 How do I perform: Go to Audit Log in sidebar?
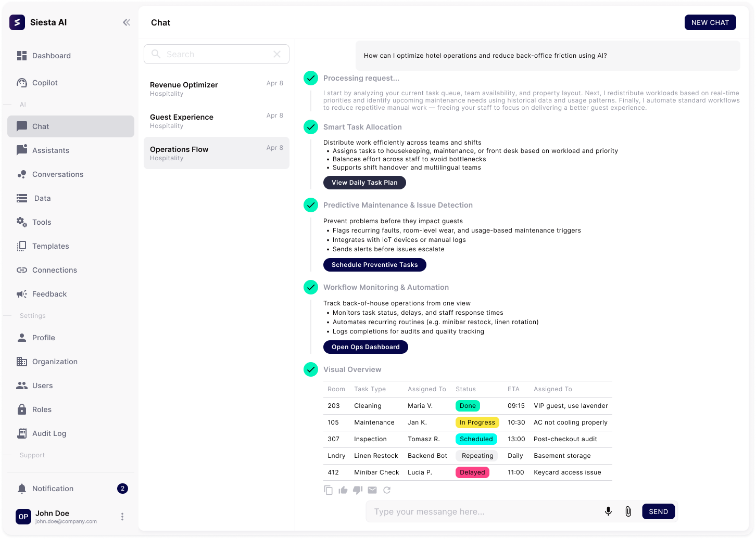point(49,433)
